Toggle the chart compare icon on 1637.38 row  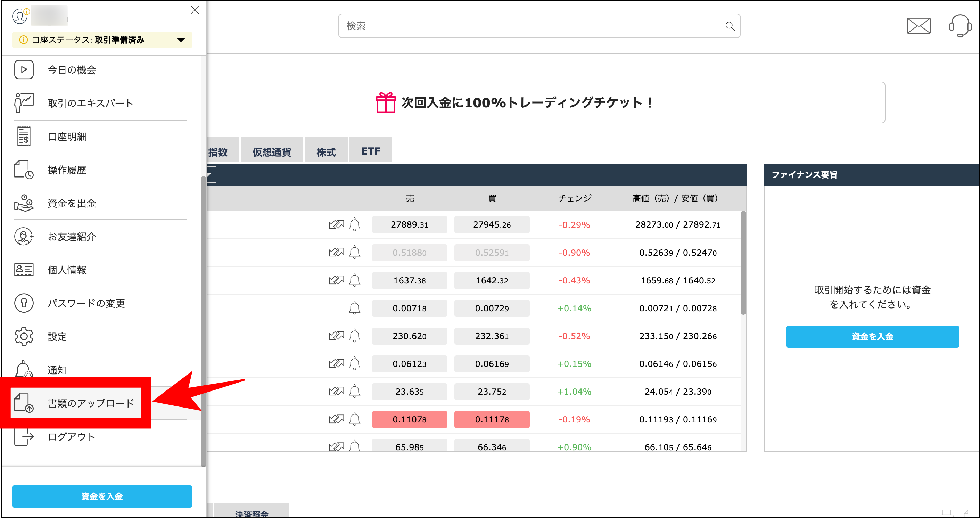click(x=337, y=280)
